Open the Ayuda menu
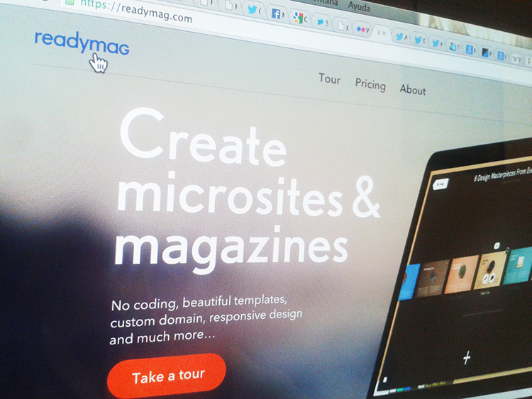The width and height of the screenshot is (532, 399). click(359, 6)
